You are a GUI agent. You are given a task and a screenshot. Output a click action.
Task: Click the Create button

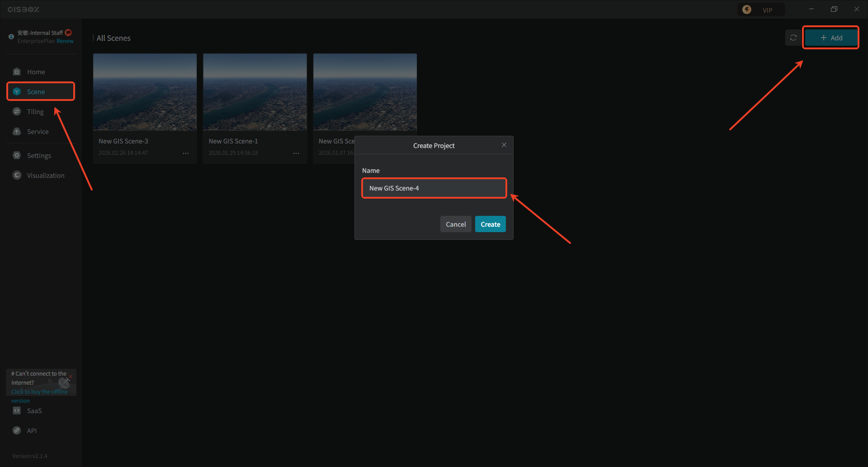click(x=491, y=224)
